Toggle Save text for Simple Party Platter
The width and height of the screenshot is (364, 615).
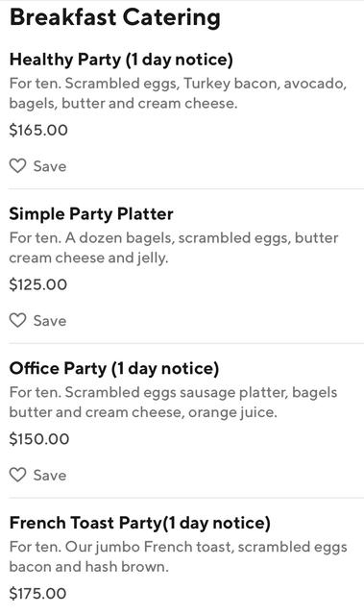pos(50,321)
